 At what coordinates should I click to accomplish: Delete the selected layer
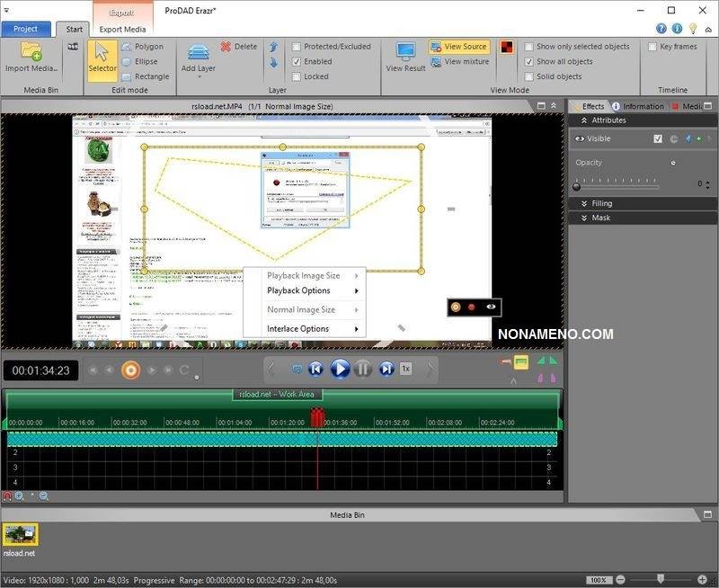238,46
